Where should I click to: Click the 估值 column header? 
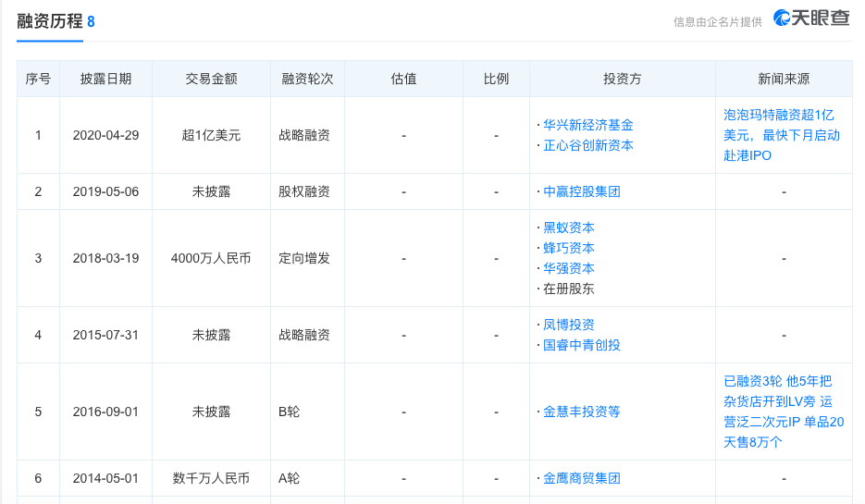[x=403, y=79]
